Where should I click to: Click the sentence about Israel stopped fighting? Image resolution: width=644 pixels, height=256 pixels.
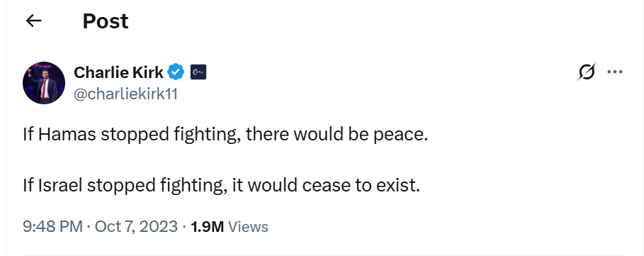point(222,186)
